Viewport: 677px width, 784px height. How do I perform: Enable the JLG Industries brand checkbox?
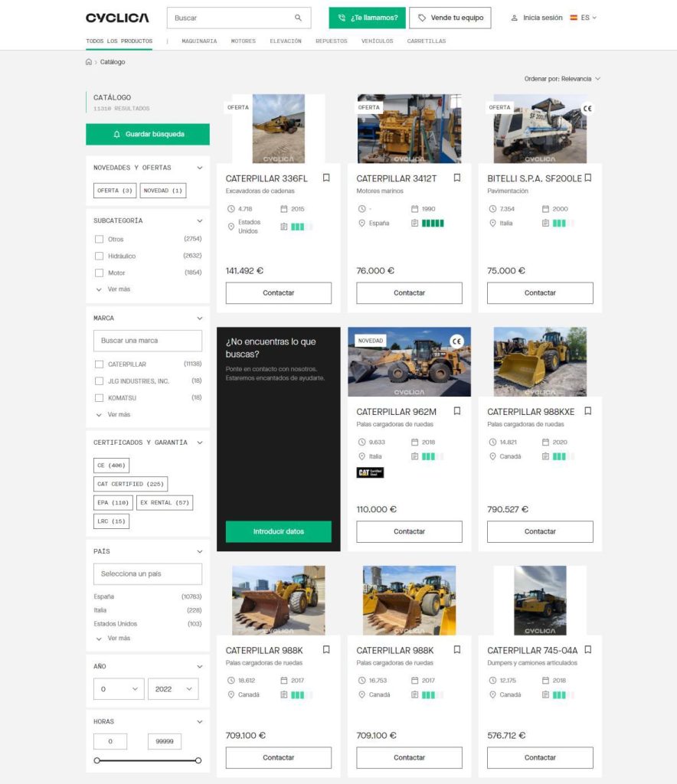point(99,381)
